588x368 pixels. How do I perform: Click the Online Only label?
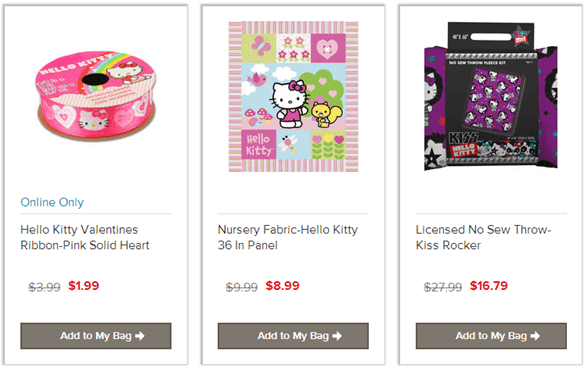click(52, 202)
